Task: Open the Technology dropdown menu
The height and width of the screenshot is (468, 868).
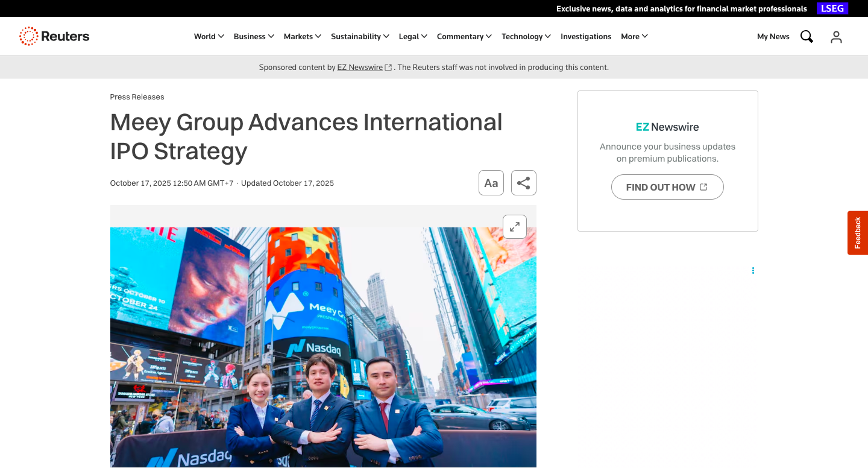Action: pos(526,36)
